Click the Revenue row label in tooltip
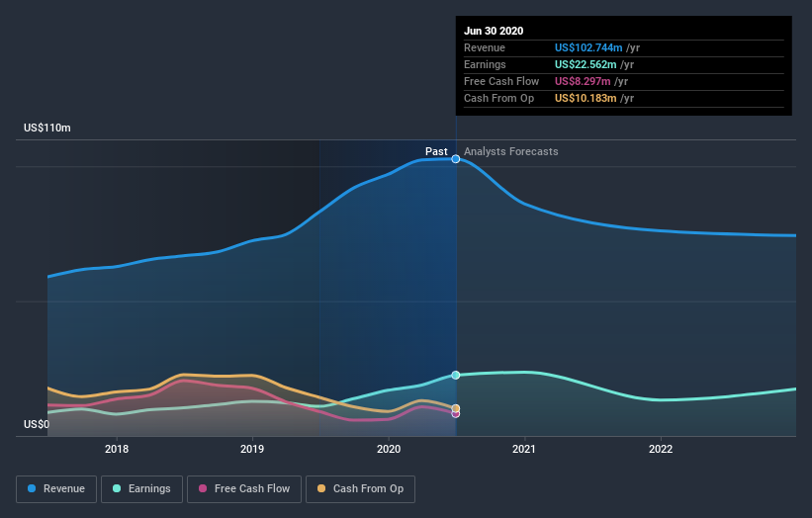The image size is (812, 518). tap(485, 47)
